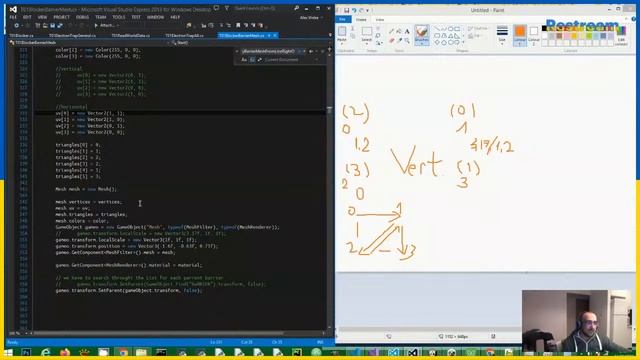This screenshot has width=640, height=360.
Task: Click the Find search term input field
Action: click(269, 51)
